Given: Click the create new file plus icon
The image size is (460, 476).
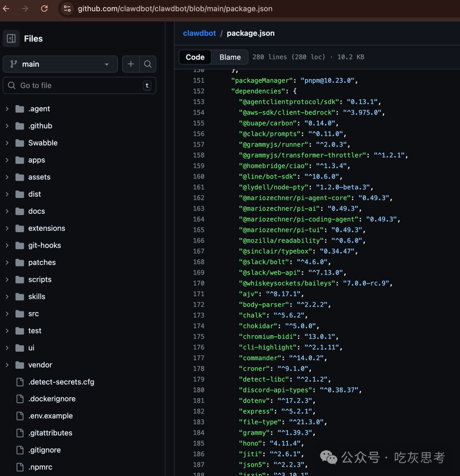Looking at the screenshot, I should 131,64.
